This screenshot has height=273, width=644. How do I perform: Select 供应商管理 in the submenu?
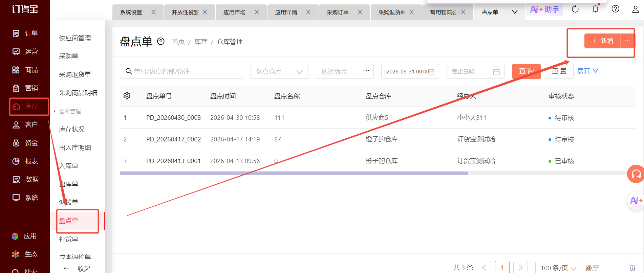click(75, 38)
